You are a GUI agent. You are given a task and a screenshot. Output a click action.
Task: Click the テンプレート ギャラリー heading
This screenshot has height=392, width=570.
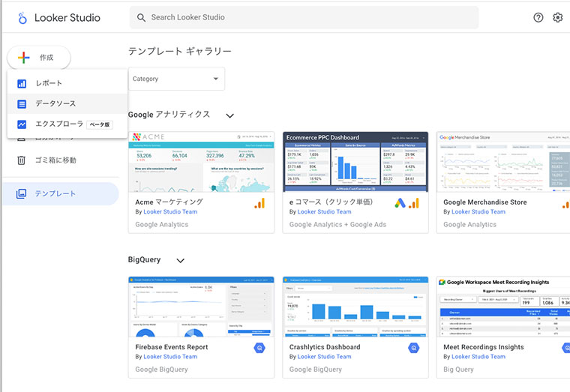tap(179, 51)
